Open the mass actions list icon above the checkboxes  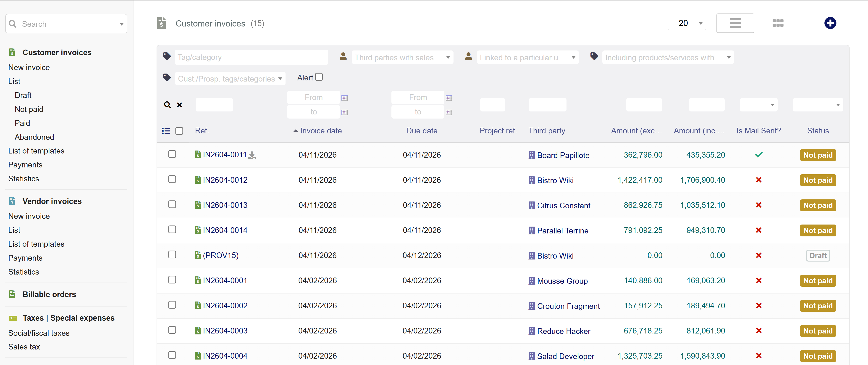point(166,131)
